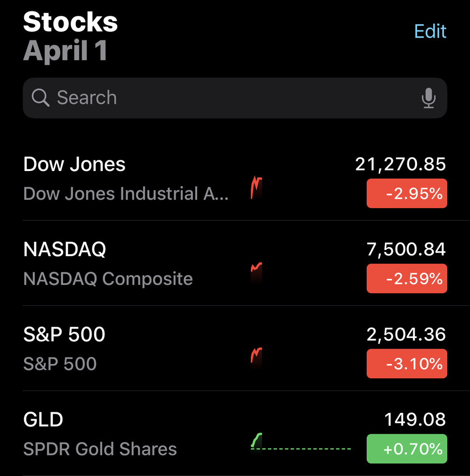Toggle the GLD +0.70% change badge
The image size is (470, 476).
(407, 449)
